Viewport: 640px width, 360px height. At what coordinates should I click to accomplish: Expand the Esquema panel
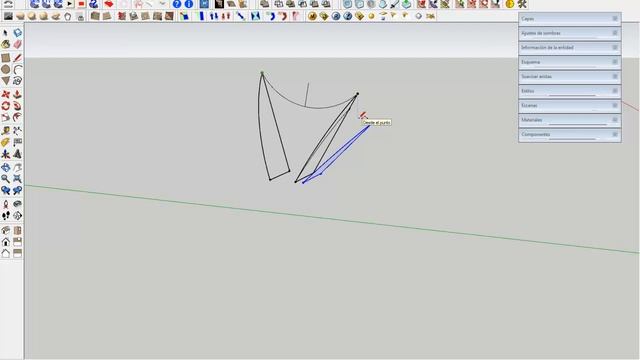pos(570,62)
